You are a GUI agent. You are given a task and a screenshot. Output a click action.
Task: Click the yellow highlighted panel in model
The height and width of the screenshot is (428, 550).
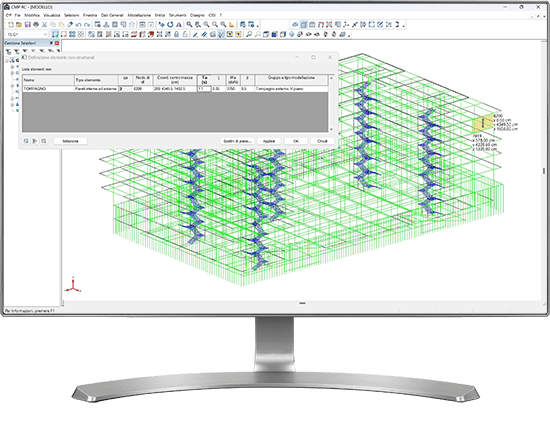pyautogui.click(x=483, y=122)
